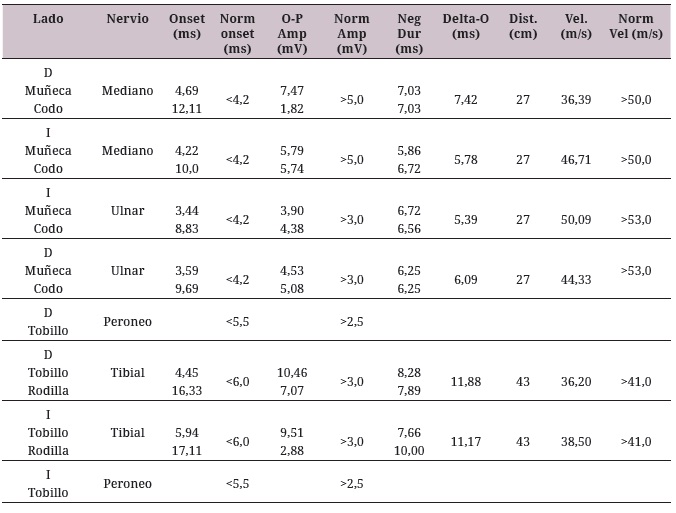The image size is (676, 513).
Task: Select the Delta-O (ms) column header
Action: tap(466, 26)
